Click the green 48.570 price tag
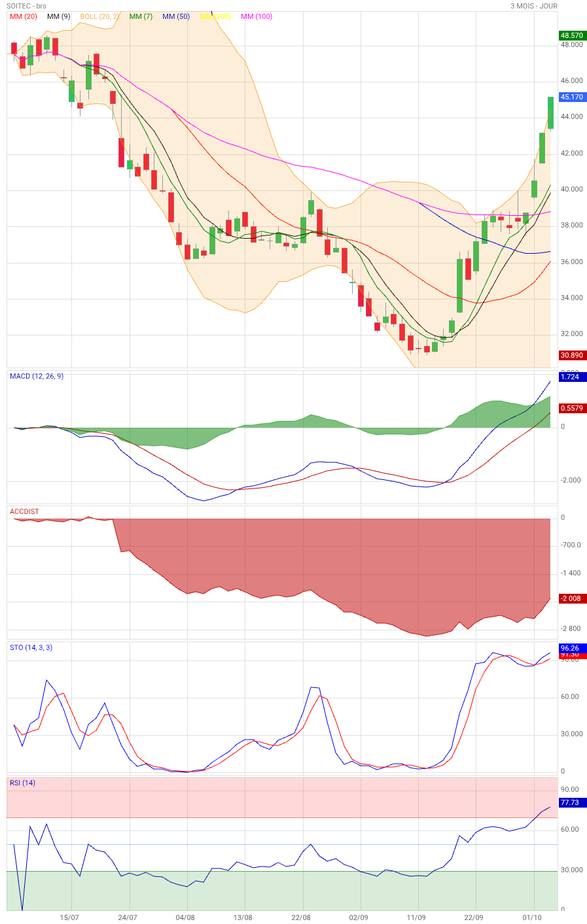Screen dimensions: 587x924 (x=573, y=35)
